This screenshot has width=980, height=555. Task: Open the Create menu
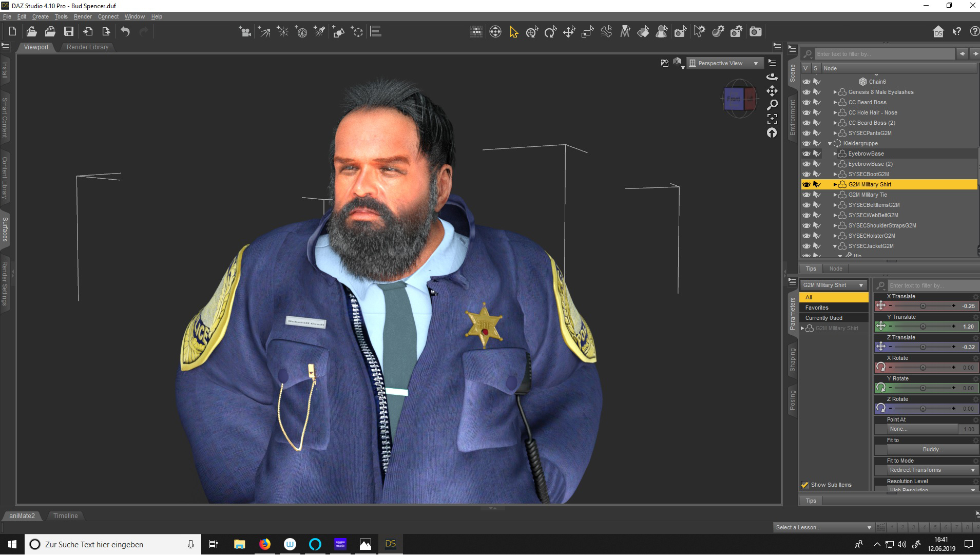(x=41, y=16)
